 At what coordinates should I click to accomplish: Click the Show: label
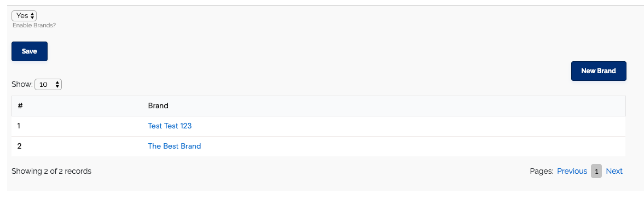(22, 85)
